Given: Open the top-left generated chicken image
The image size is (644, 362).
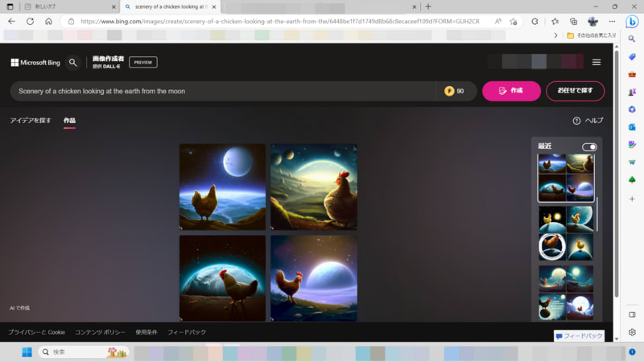Looking at the screenshot, I should click(222, 187).
